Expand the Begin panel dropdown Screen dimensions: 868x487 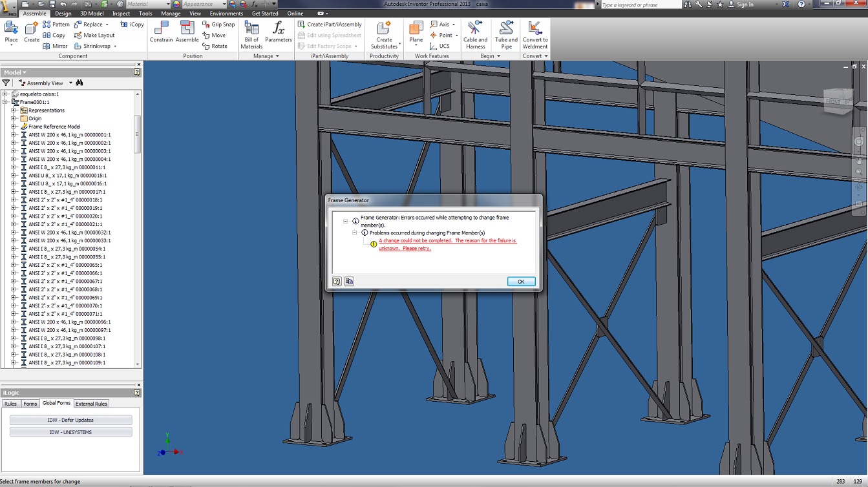point(490,56)
